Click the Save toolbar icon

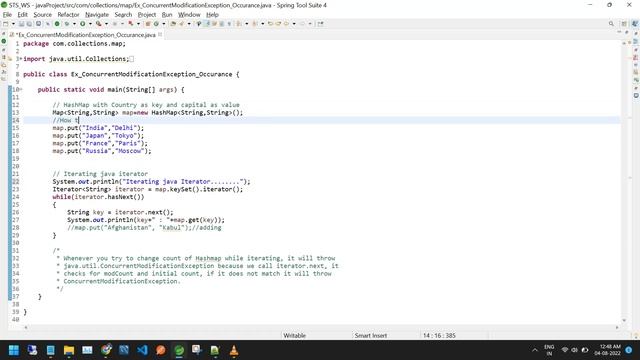pyautogui.click(x=21, y=24)
